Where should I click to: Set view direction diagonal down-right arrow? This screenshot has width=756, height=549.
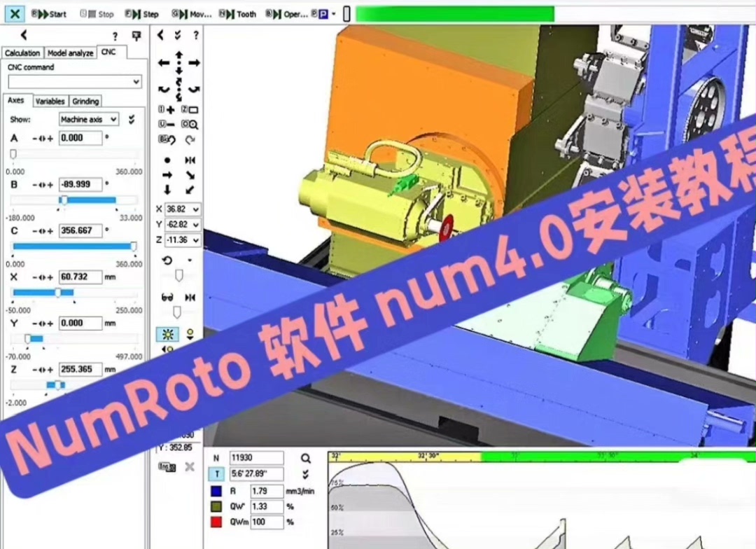pyautogui.click(x=190, y=175)
